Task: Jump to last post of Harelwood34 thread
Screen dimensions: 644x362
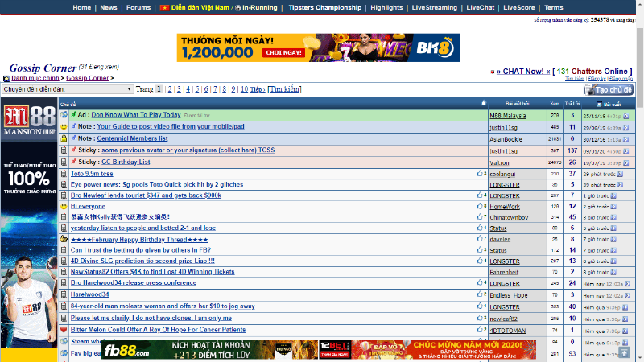Action: coord(627,295)
